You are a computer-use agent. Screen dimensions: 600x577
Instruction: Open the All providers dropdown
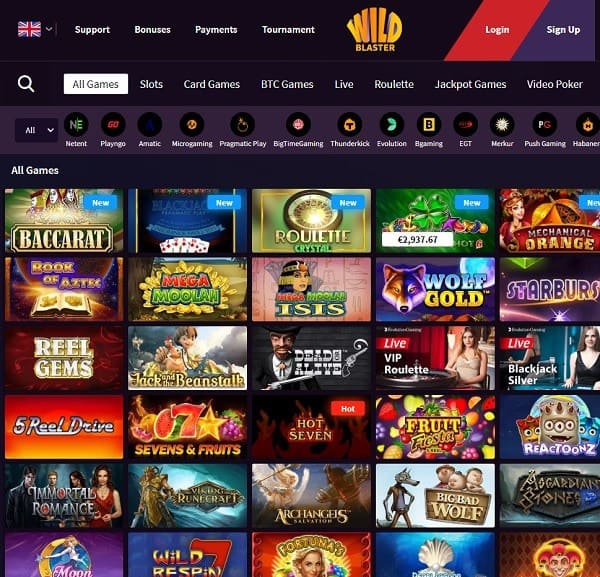(x=36, y=130)
